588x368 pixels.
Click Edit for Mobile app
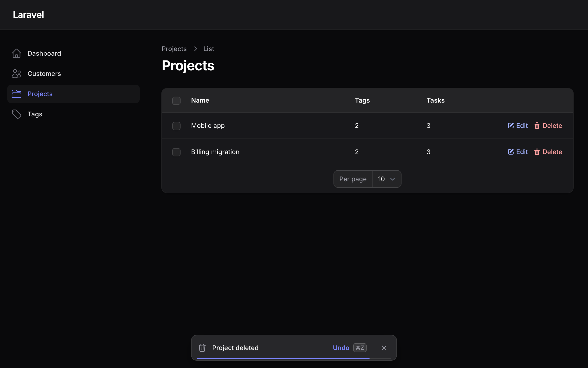(x=518, y=126)
